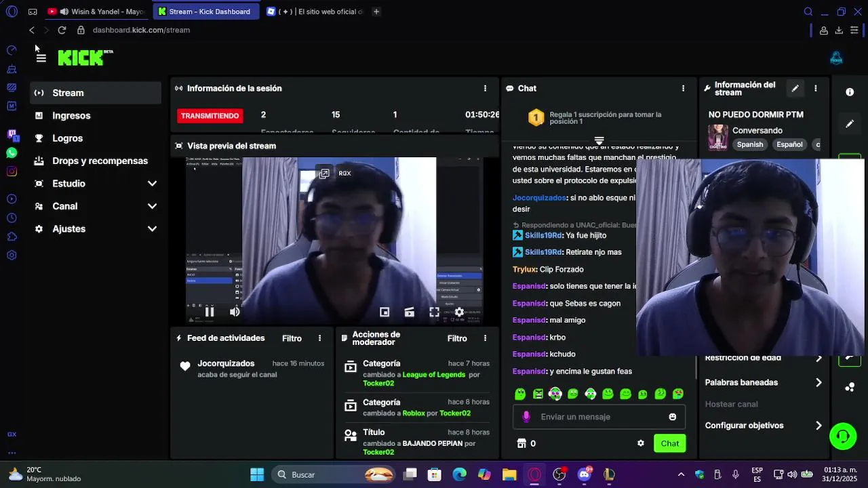Toggle fullscreen on stream preview

point(434,312)
